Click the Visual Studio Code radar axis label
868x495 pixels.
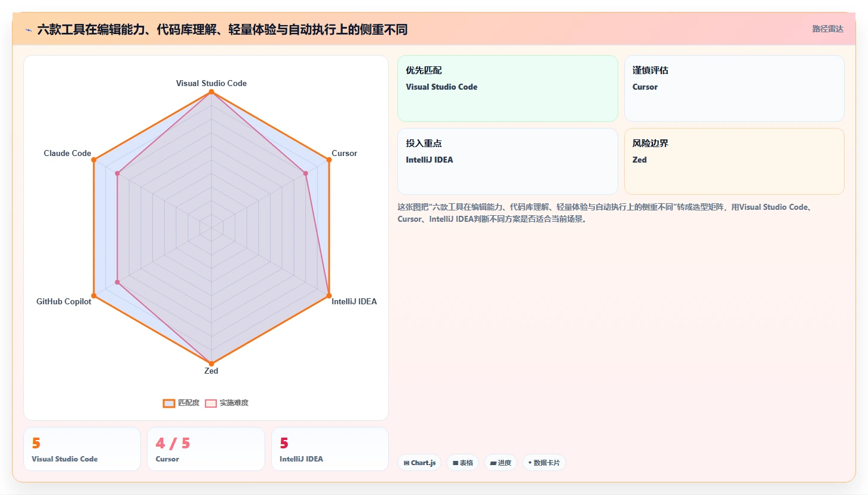[211, 83]
